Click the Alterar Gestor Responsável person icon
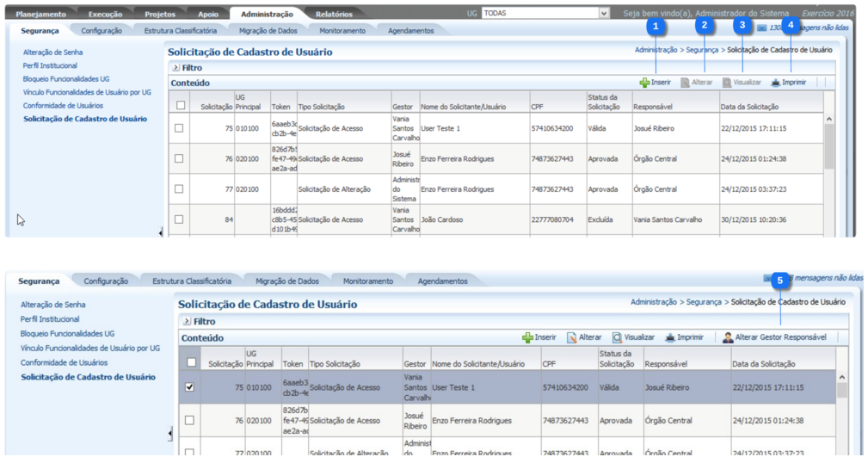The height and width of the screenshot is (457, 868). click(728, 337)
